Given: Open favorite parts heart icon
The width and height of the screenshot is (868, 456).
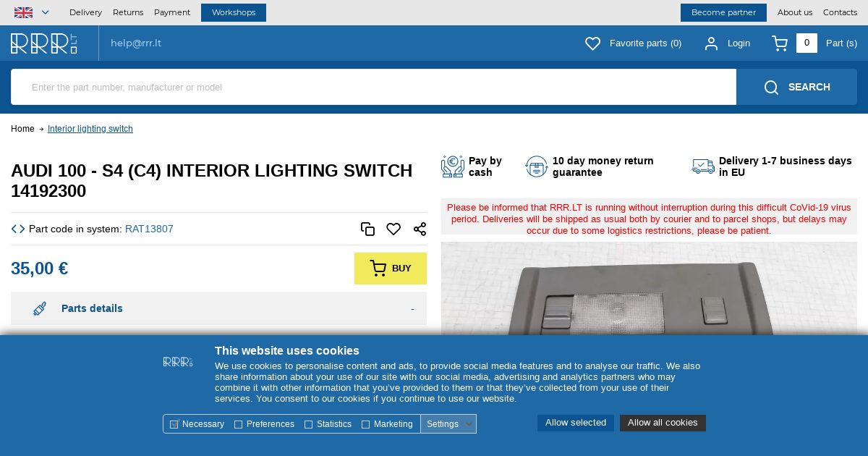Looking at the screenshot, I should click(x=592, y=43).
